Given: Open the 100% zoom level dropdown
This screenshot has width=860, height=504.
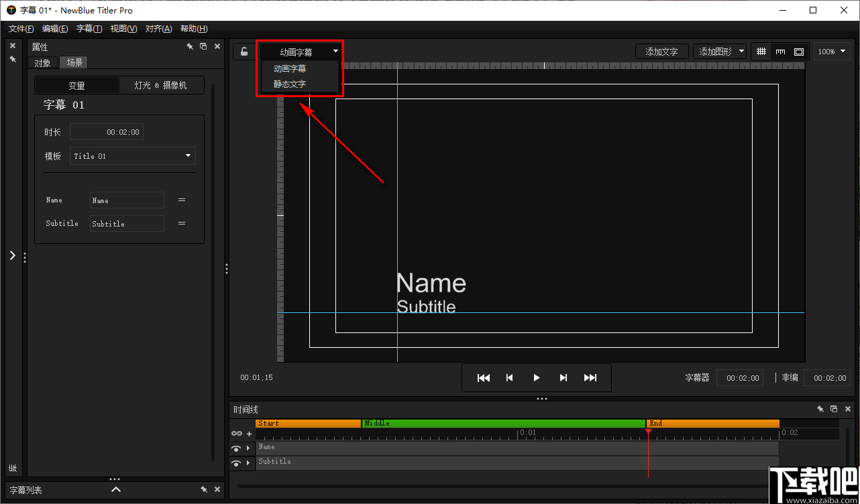Looking at the screenshot, I should [x=832, y=51].
